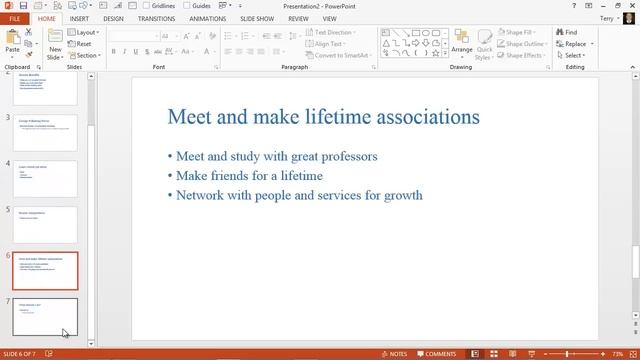Click the PowerPoint Help question mark icon
The image size is (640, 360).
574,6
